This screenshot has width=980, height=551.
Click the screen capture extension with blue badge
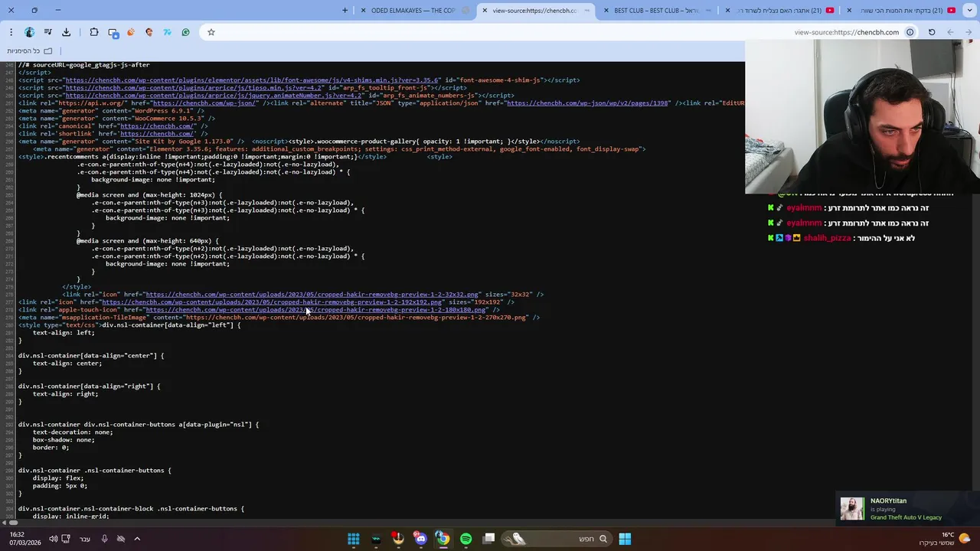point(113,32)
